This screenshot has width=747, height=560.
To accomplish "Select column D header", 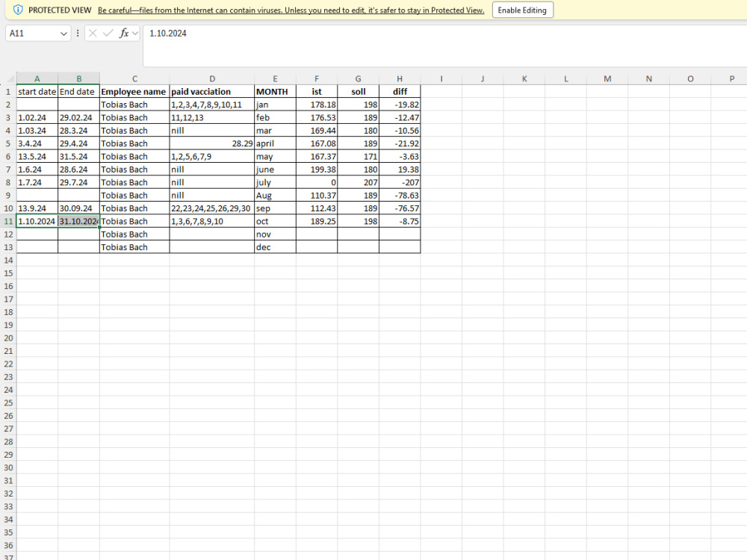I will [212, 78].
